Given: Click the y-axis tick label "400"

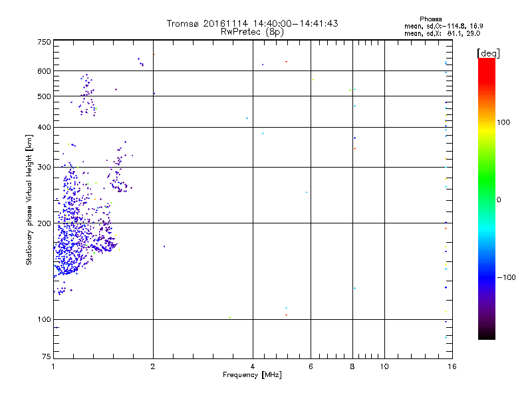Looking at the screenshot, I should (44, 127).
